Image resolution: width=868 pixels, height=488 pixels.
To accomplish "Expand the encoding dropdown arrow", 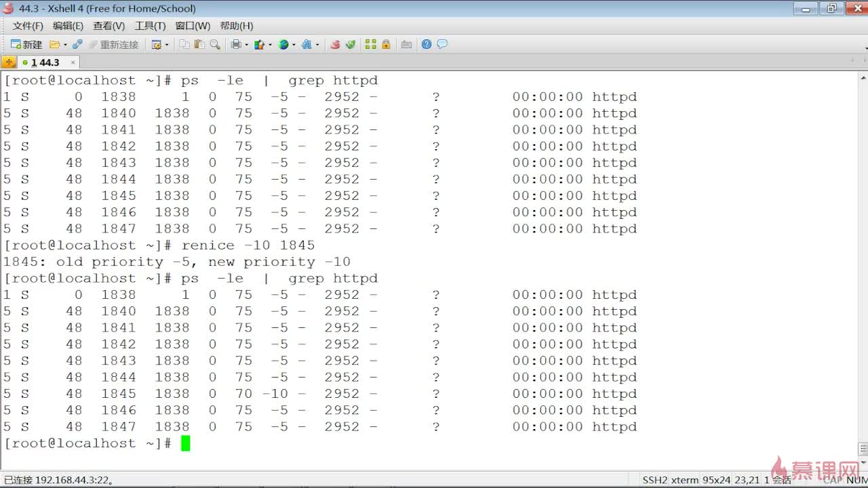I will [x=294, y=45].
